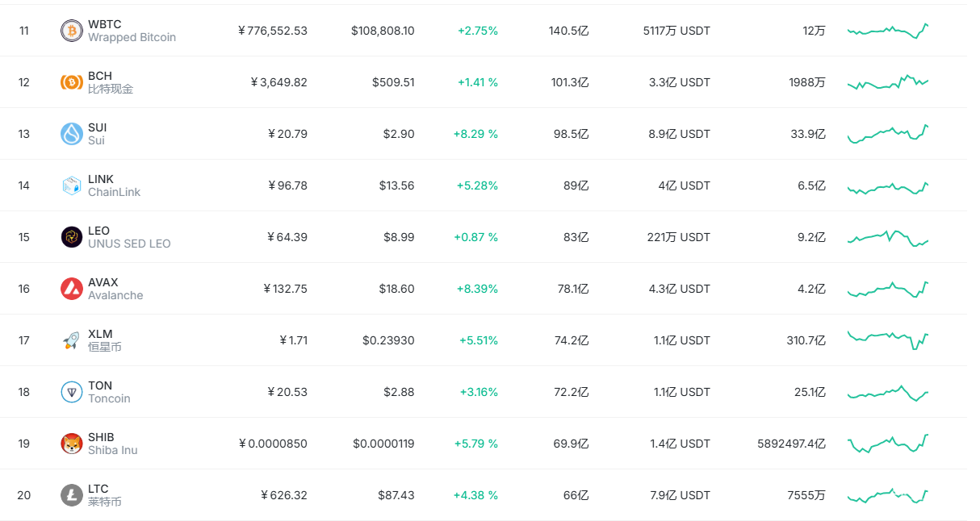Click the BCH orange coin icon
Viewport: 980px width, 521px height.
(72, 82)
